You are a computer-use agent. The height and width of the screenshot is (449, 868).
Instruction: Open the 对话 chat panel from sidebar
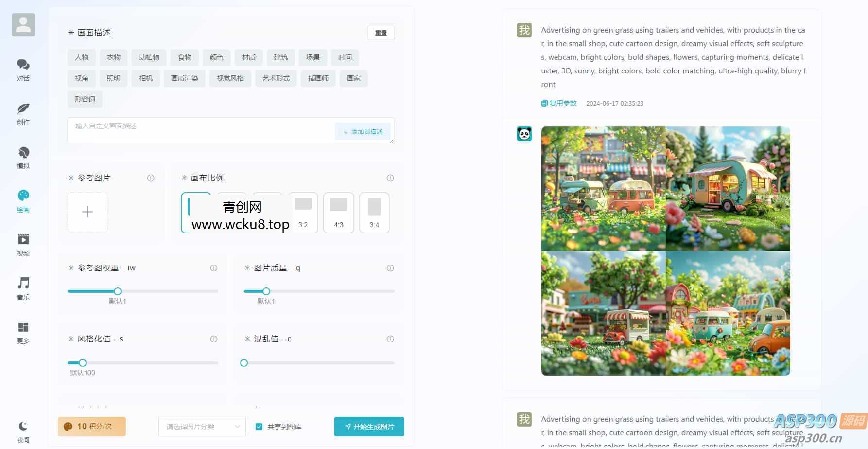23,70
